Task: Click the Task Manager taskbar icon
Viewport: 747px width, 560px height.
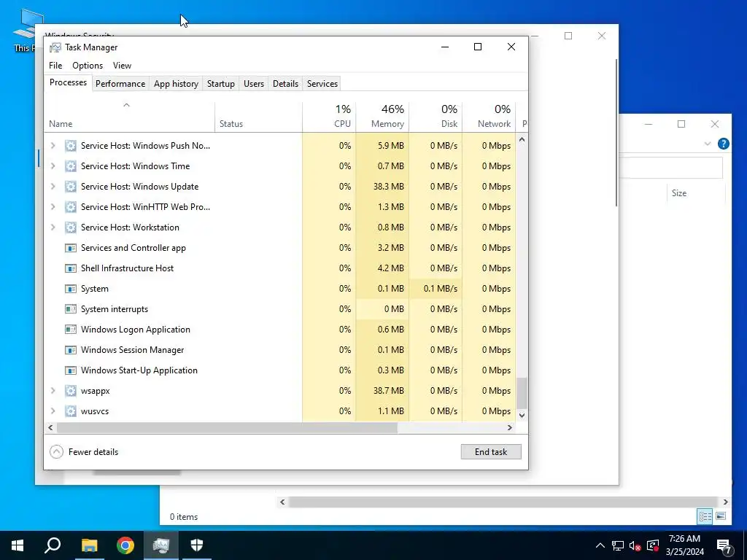Action: pos(161,545)
